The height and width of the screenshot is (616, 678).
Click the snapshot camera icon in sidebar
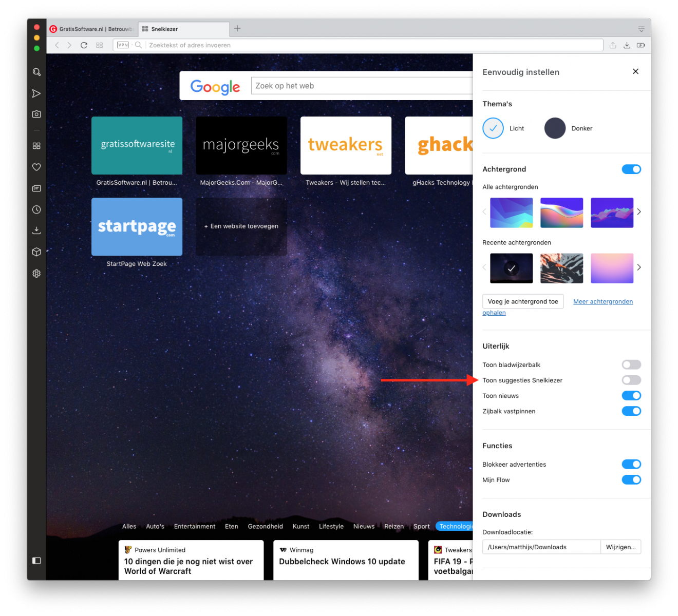coord(36,114)
